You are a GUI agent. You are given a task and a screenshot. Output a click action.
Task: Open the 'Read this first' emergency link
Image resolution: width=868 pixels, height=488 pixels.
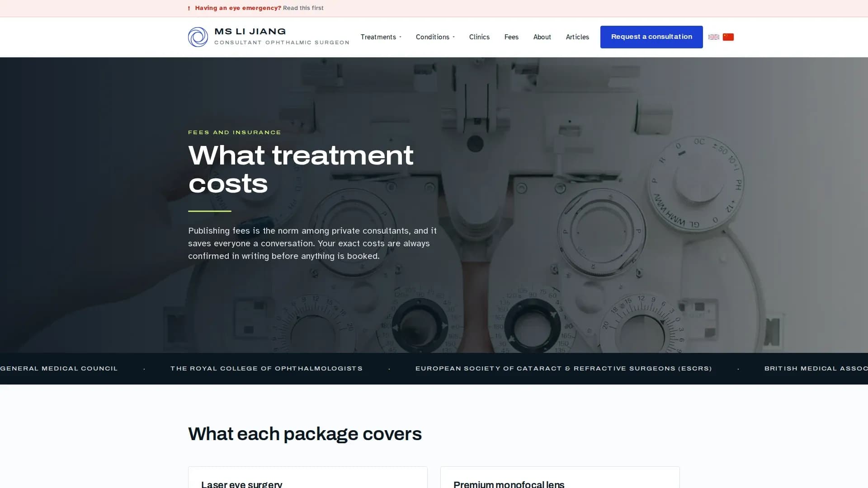pos(303,8)
